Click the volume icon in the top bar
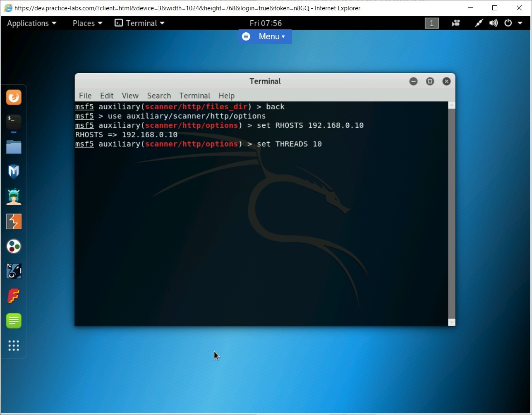The image size is (532, 415). pyautogui.click(x=494, y=23)
